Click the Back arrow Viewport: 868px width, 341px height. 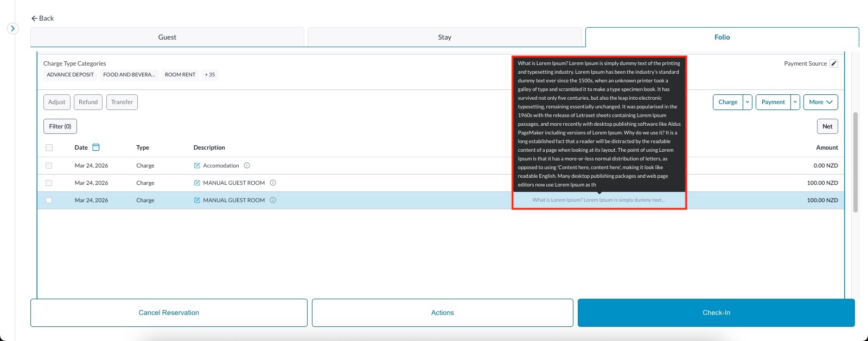click(35, 18)
